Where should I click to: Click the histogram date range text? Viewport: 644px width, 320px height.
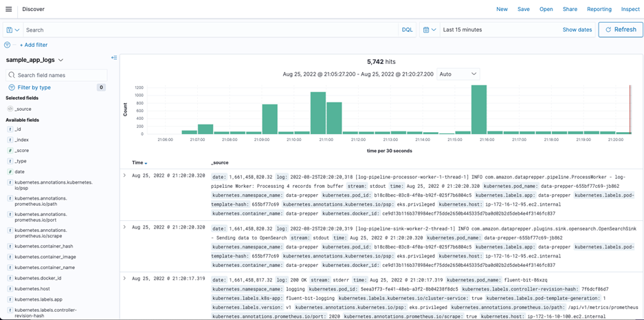pos(357,74)
